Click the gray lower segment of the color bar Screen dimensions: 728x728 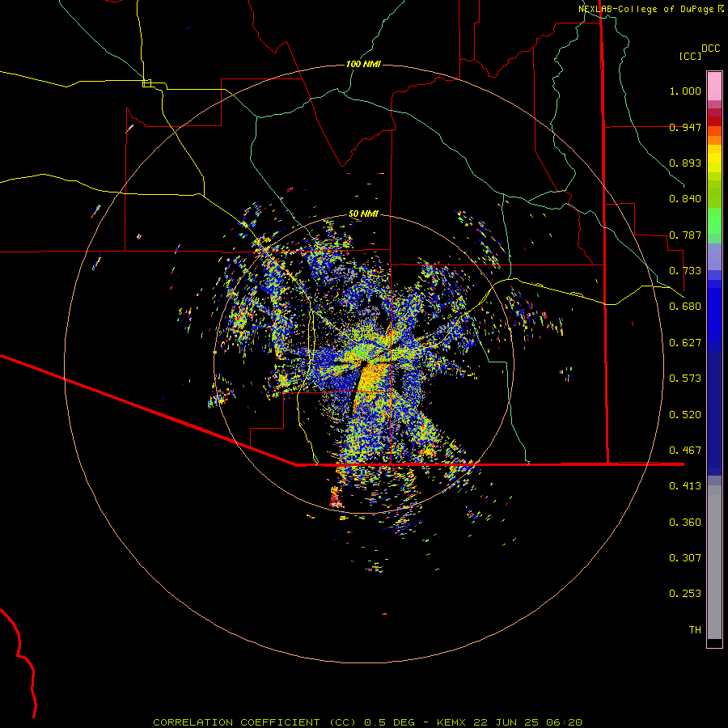714,562
